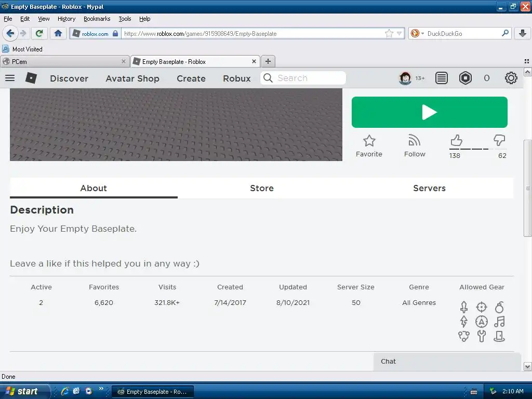Go to the browser Home page icon
The image size is (532, 399).
point(58,33)
